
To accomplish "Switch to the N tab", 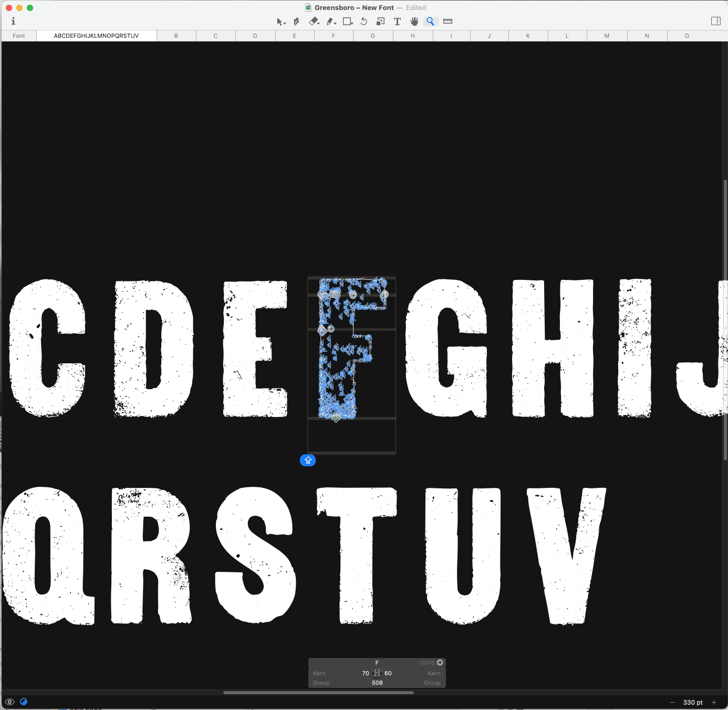I will click(647, 36).
